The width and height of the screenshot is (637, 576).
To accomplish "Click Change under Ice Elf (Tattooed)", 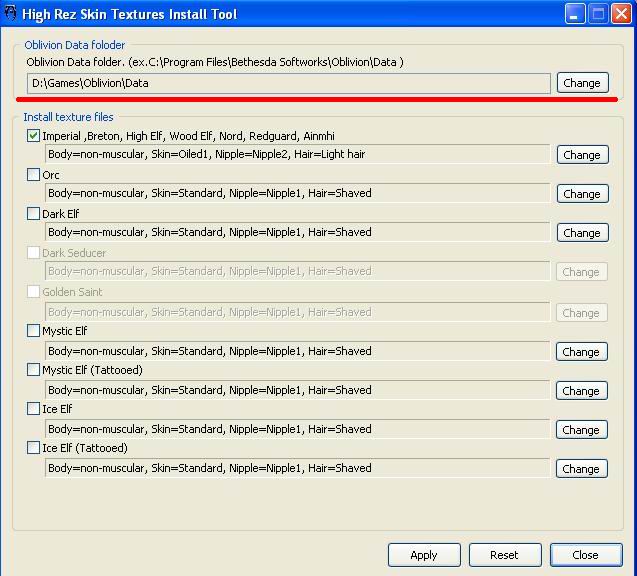I will 582,469.
